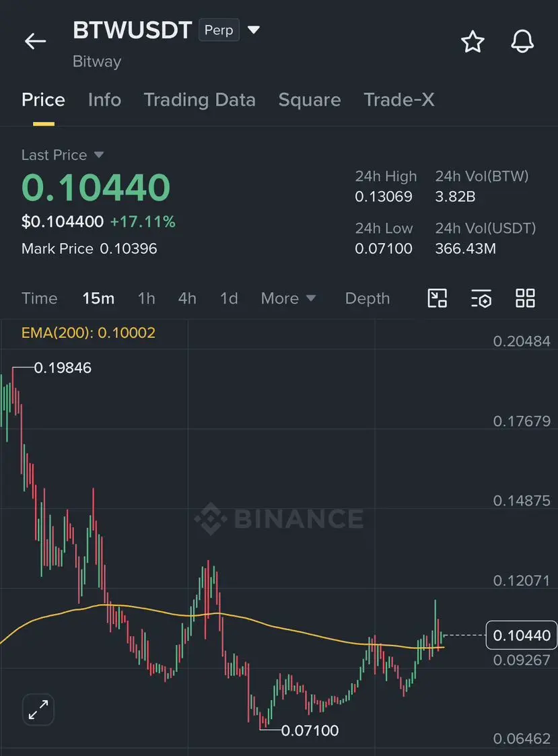Image resolution: width=558 pixels, height=756 pixels.
Task: Select the 1d chart interval
Action: pyautogui.click(x=229, y=298)
